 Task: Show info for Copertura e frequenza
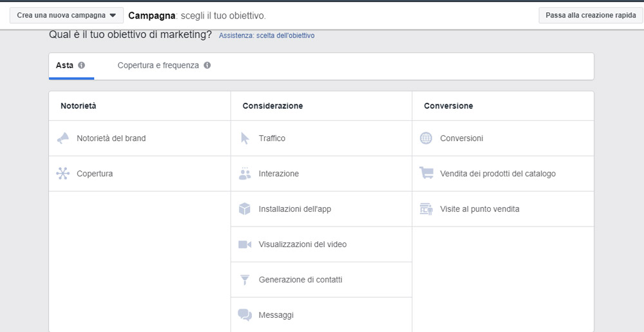pos(207,66)
